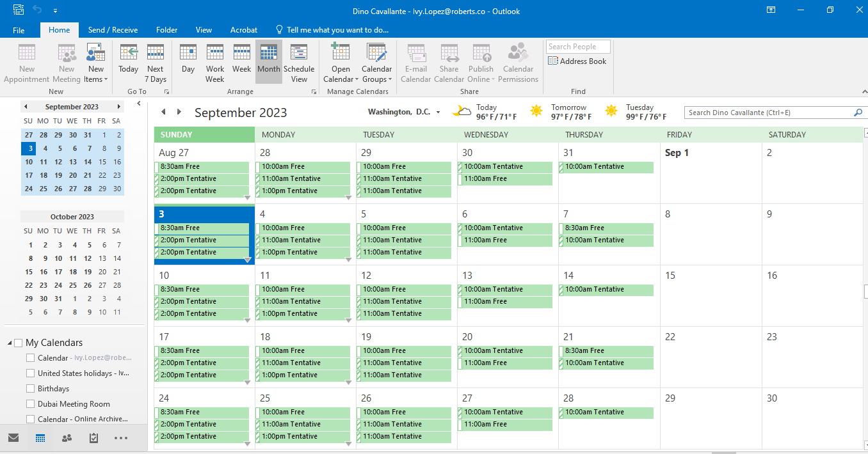Screen dimensions: 868x454
Task: Go to previous month in date navigator
Action: (26, 107)
